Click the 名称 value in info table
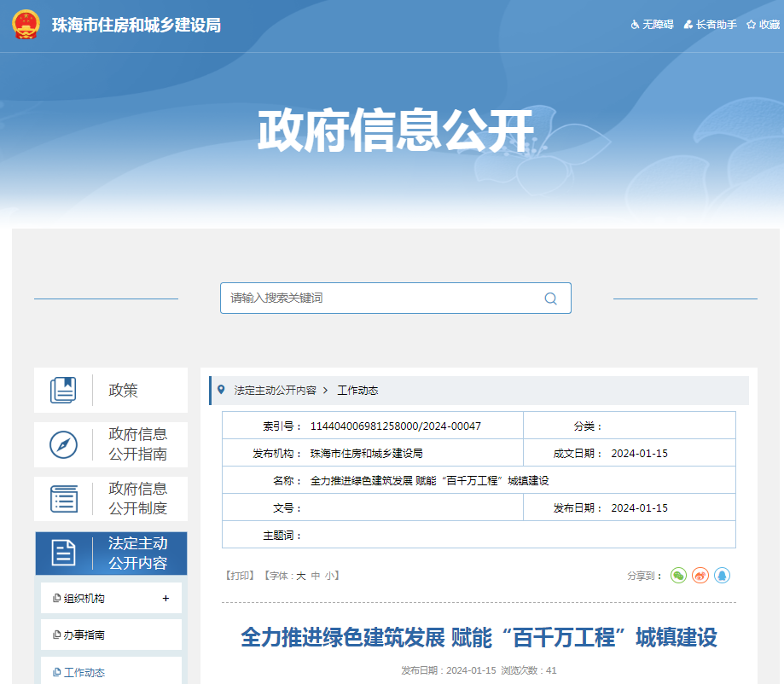Screen dimensions: 784x684 point(429,480)
